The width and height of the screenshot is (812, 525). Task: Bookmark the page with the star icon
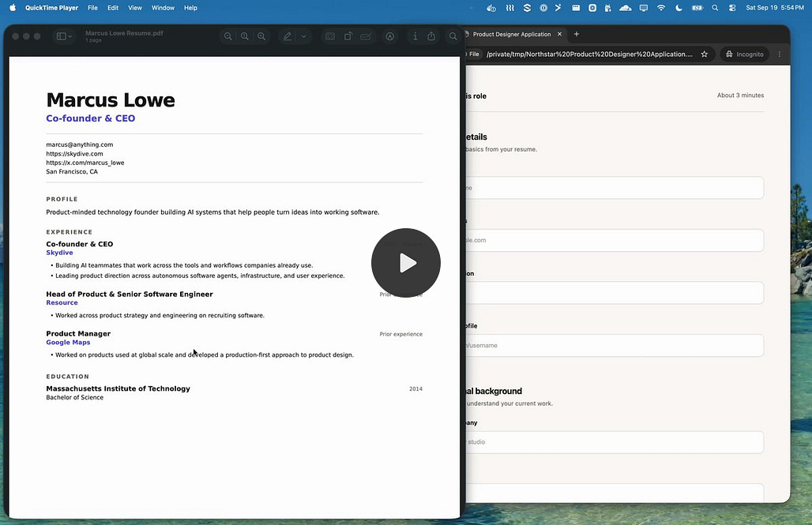point(705,54)
